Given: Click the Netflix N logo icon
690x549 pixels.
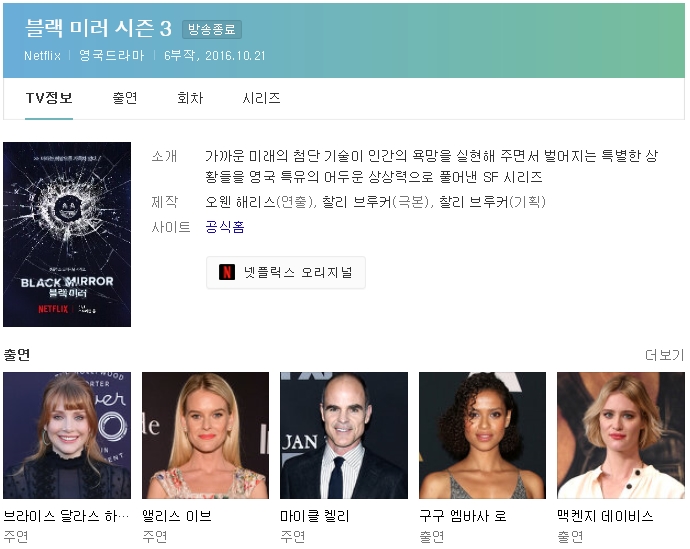Looking at the screenshot, I should [x=227, y=272].
